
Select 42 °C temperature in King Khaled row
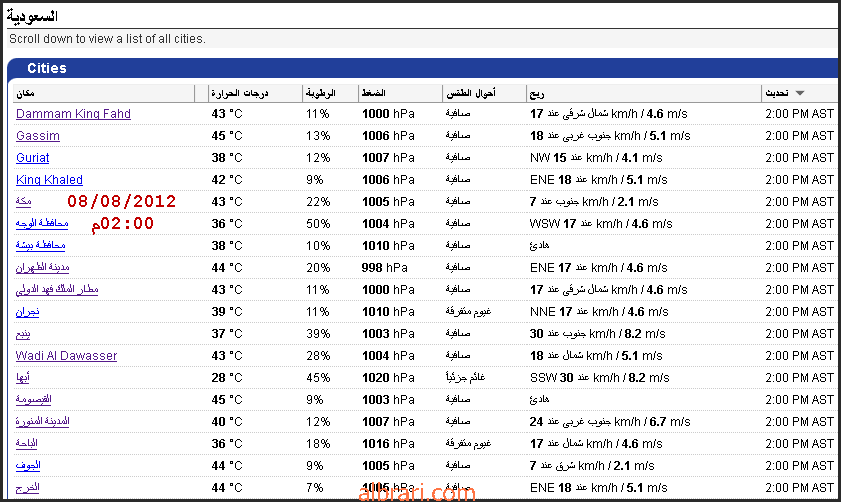click(227, 180)
